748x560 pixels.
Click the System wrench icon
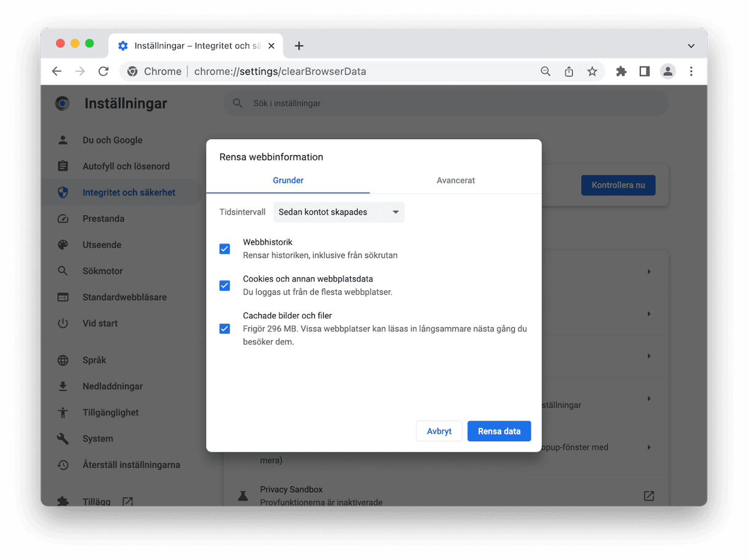pos(63,439)
